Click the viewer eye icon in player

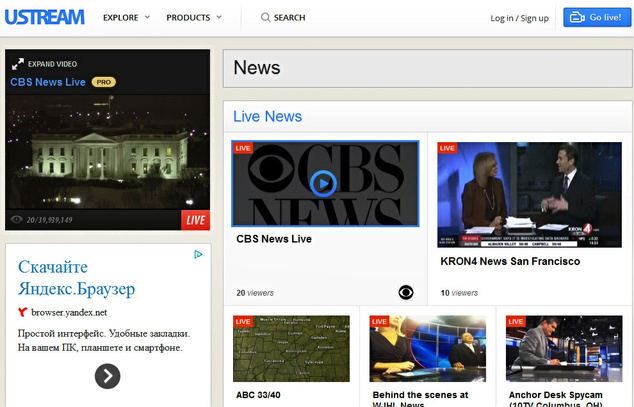[17, 219]
